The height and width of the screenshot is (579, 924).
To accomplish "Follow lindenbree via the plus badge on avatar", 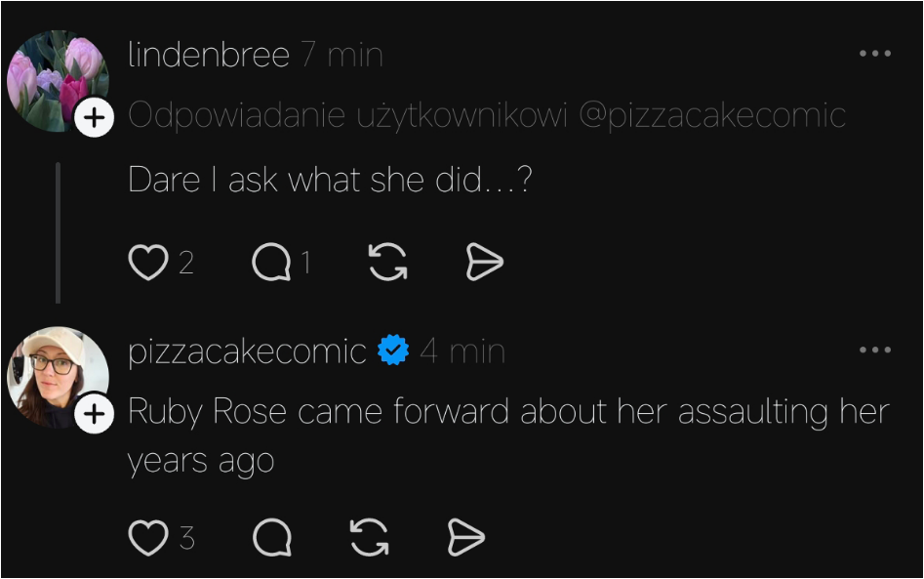I will [95, 117].
